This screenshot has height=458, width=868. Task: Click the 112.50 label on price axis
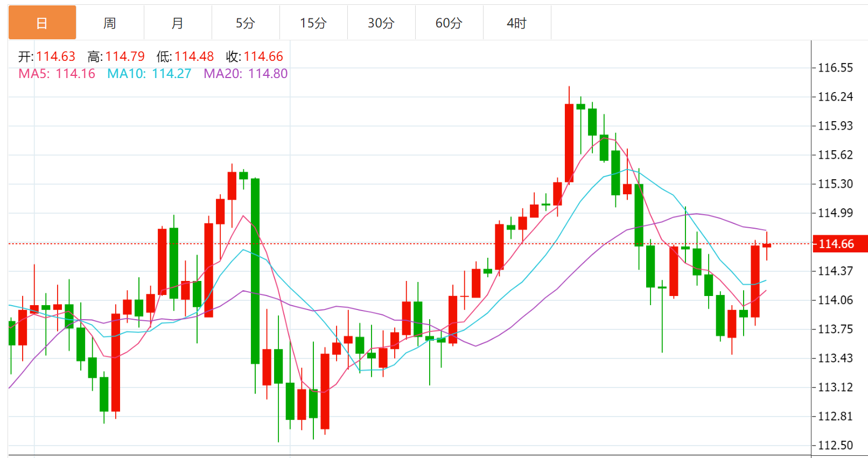[x=835, y=445]
